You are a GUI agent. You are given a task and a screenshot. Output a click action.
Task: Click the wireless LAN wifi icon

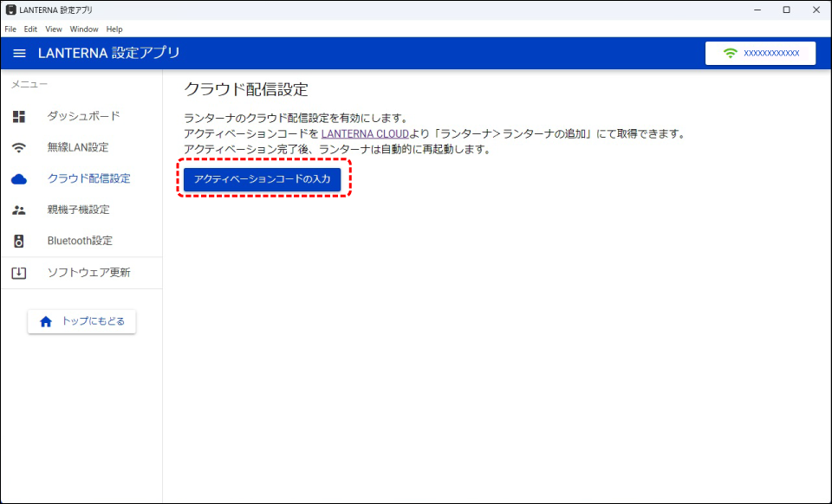coord(19,147)
